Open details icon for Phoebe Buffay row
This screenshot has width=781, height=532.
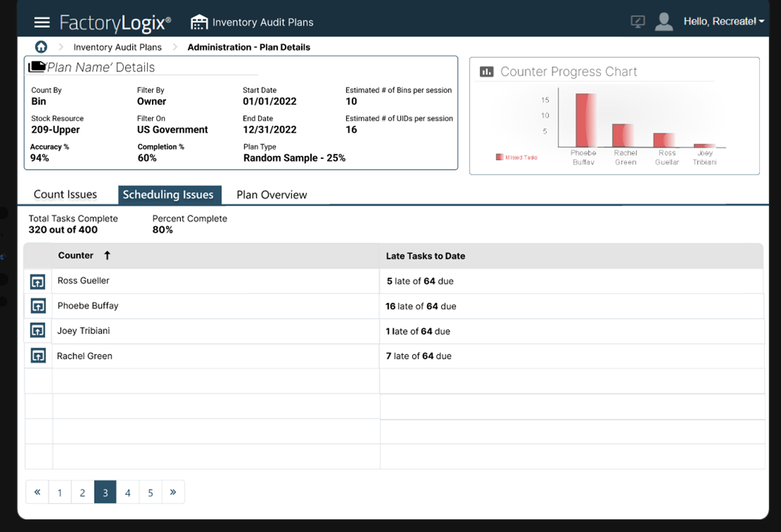coord(38,306)
